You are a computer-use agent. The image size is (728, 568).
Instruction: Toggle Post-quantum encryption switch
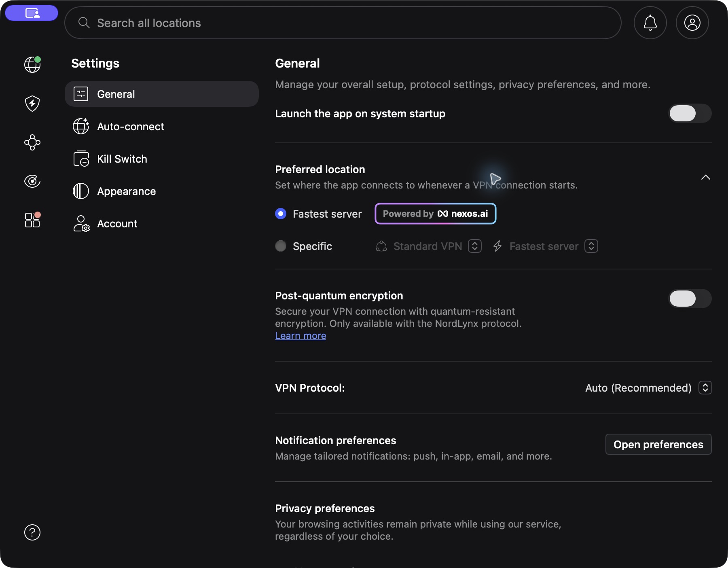[x=690, y=299]
